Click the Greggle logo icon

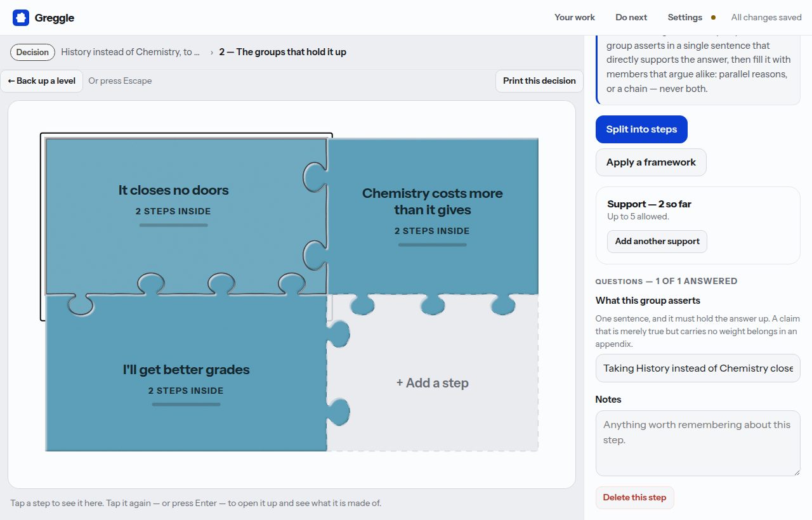coord(21,18)
